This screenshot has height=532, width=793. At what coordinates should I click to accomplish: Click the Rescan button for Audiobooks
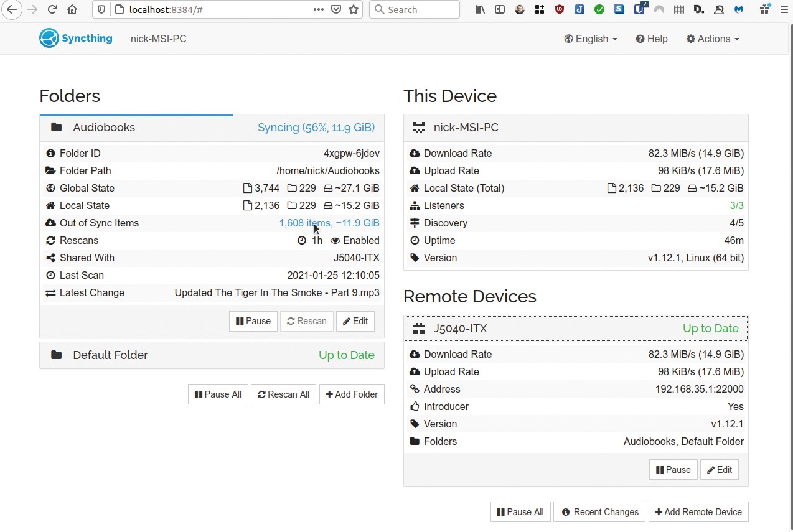click(x=307, y=321)
